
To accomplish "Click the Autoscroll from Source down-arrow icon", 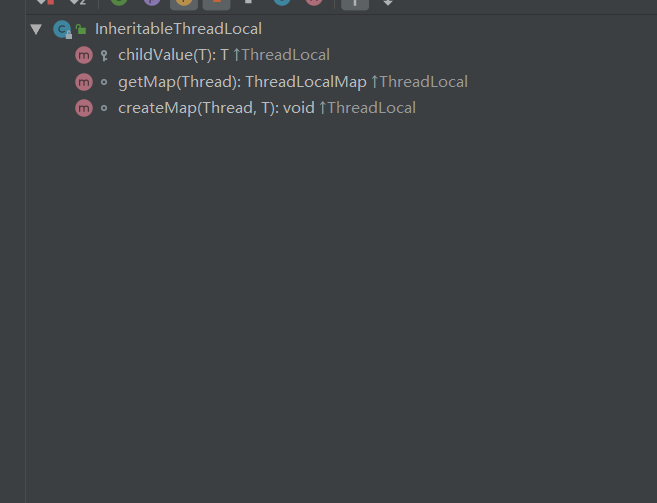I will 388,3.
